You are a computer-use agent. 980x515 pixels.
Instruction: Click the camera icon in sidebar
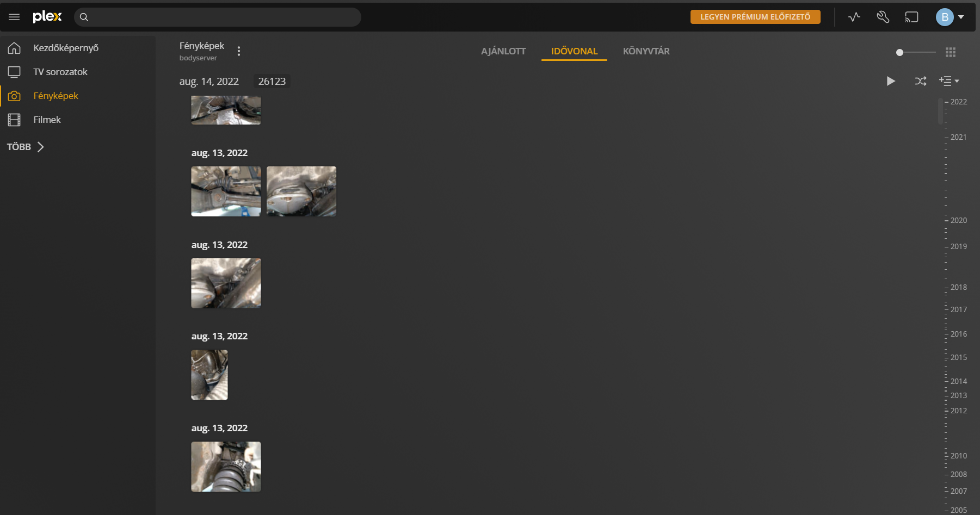[14, 96]
